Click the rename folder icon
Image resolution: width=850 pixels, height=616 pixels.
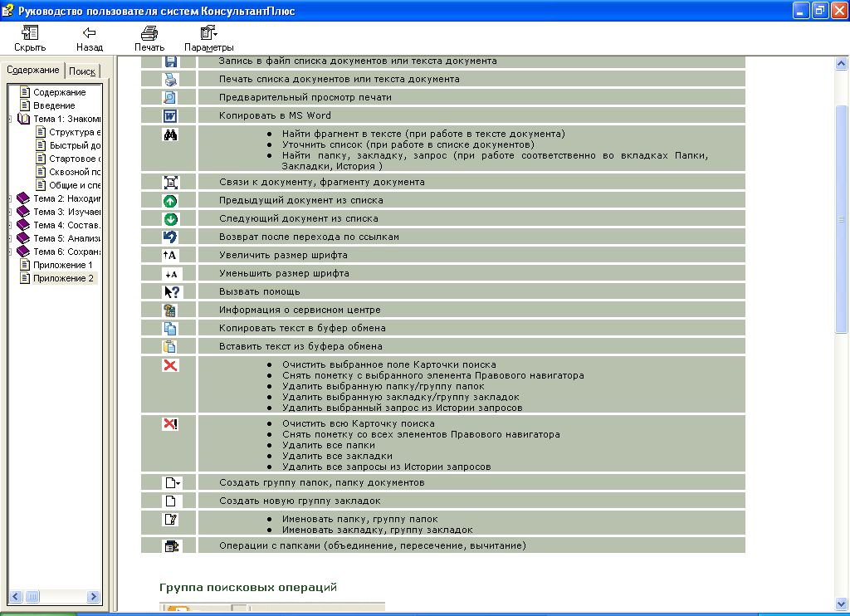(170, 520)
